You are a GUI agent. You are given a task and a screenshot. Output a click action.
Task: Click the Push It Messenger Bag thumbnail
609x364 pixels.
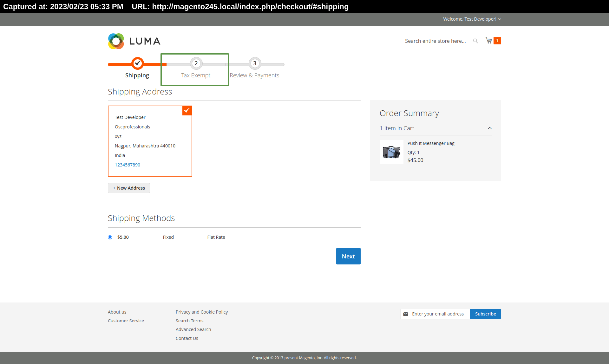390,152
